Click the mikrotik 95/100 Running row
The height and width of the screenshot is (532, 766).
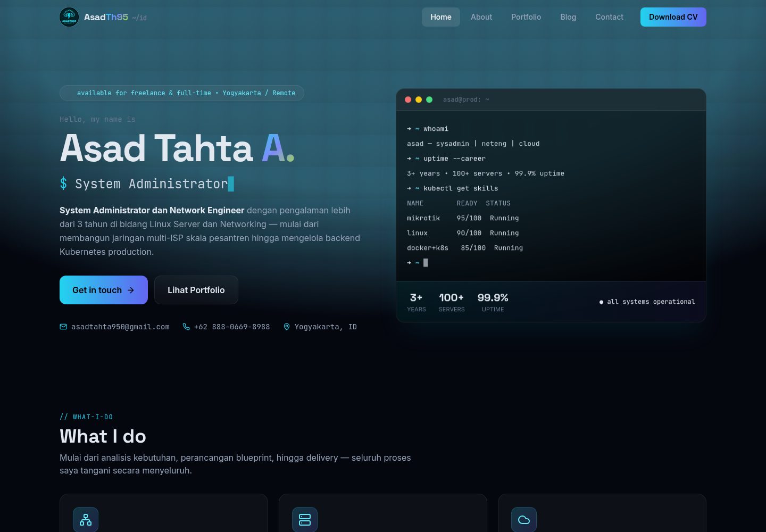pos(463,218)
